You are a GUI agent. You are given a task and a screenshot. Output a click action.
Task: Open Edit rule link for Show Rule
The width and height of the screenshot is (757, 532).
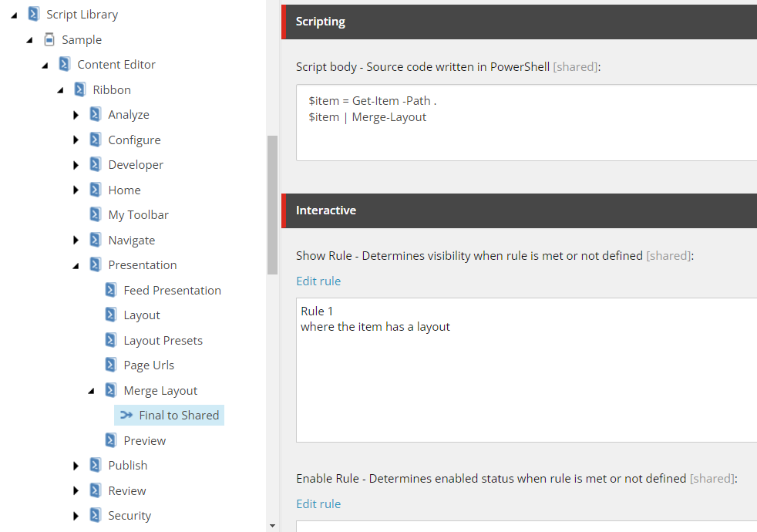click(318, 281)
